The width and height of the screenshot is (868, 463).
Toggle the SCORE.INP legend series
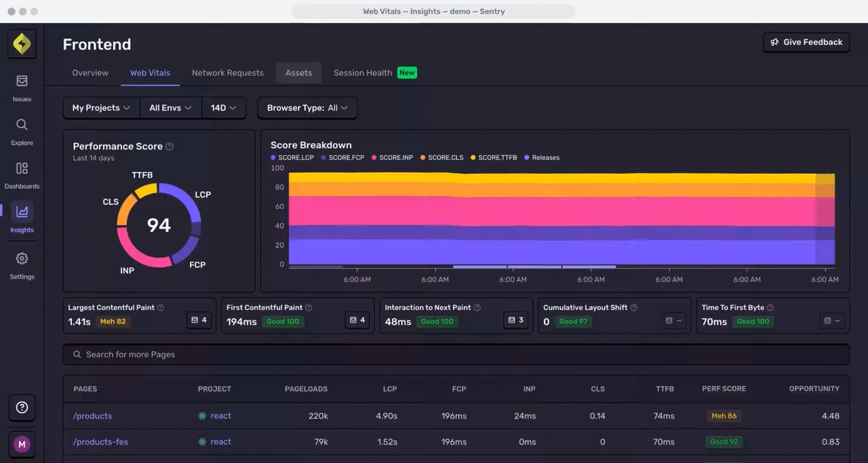pos(393,157)
